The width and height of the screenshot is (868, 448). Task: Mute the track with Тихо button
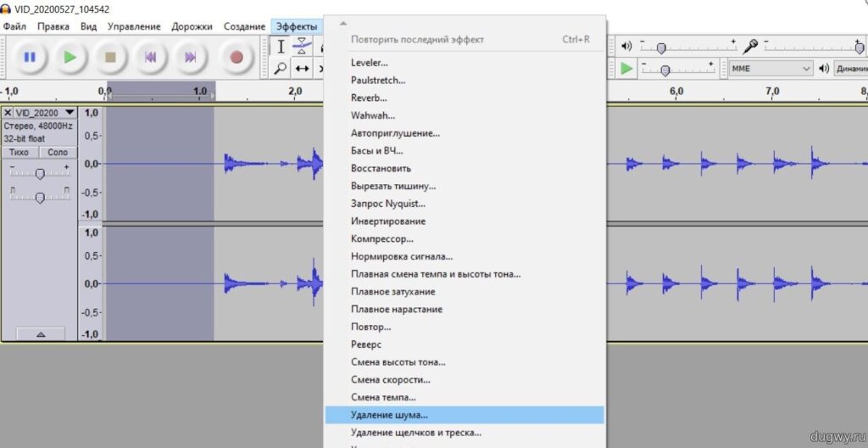19,153
